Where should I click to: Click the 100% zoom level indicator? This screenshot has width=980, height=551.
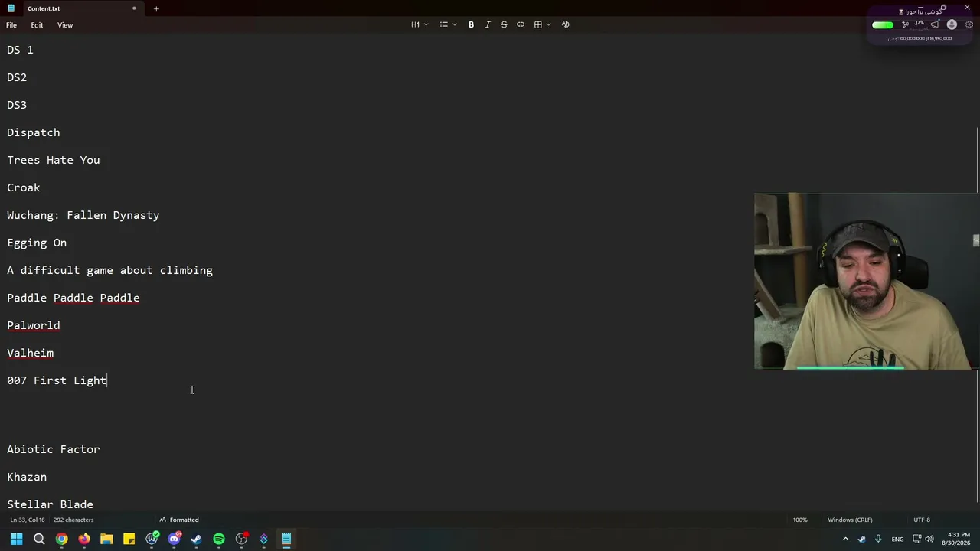pyautogui.click(x=800, y=520)
